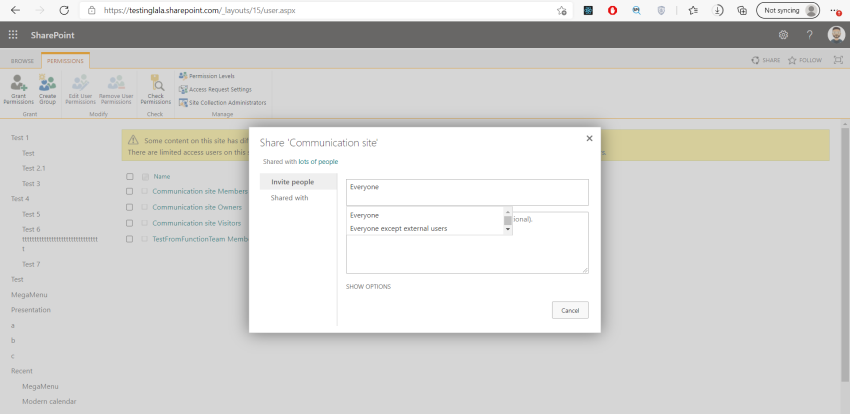Check Communication site Members row checkbox

click(x=130, y=191)
